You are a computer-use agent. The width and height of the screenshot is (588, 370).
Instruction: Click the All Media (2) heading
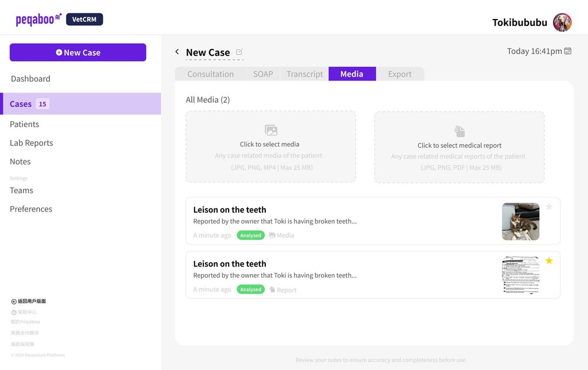coord(208,100)
